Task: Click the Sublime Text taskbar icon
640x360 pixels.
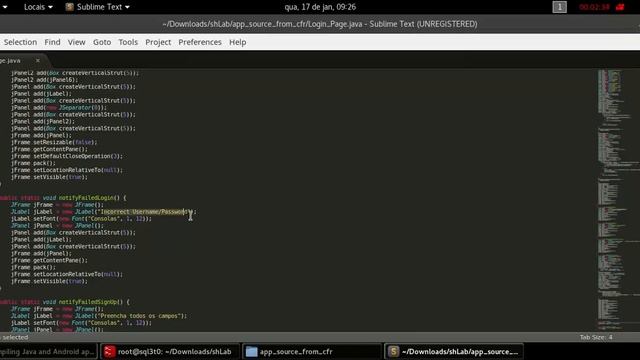Action: coord(393,351)
